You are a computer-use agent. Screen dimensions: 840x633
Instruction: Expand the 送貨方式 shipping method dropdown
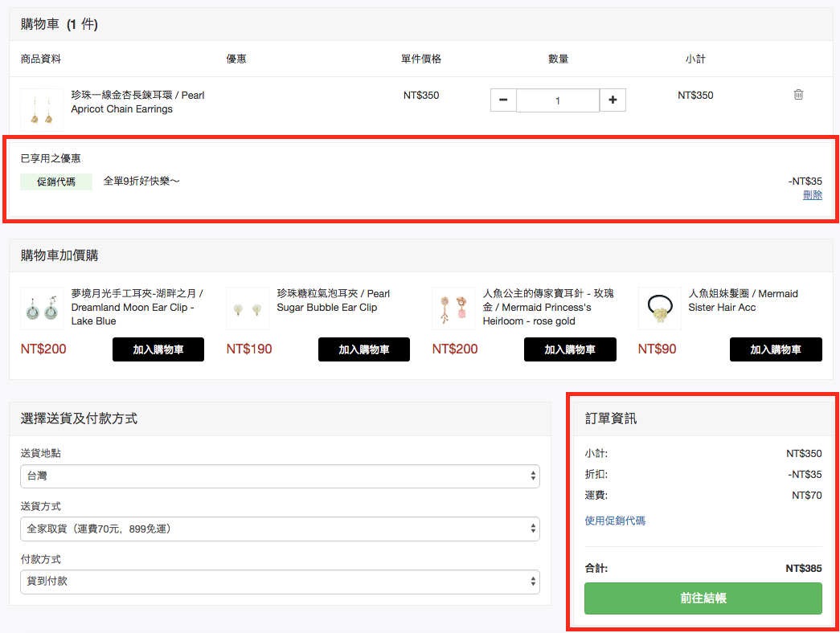coord(280,529)
